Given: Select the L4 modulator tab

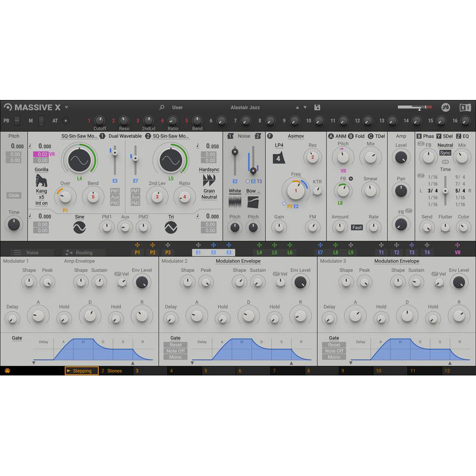Looking at the screenshot, I should coord(259,252).
